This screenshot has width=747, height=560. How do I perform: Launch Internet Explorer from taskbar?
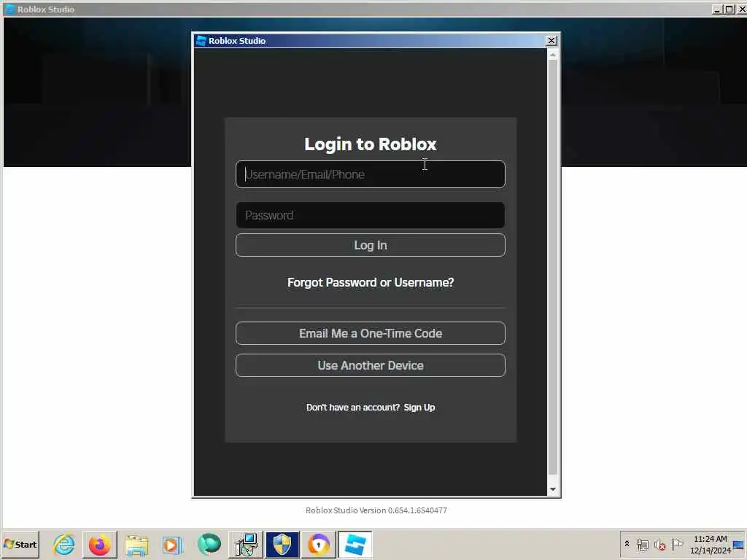[x=64, y=544]
